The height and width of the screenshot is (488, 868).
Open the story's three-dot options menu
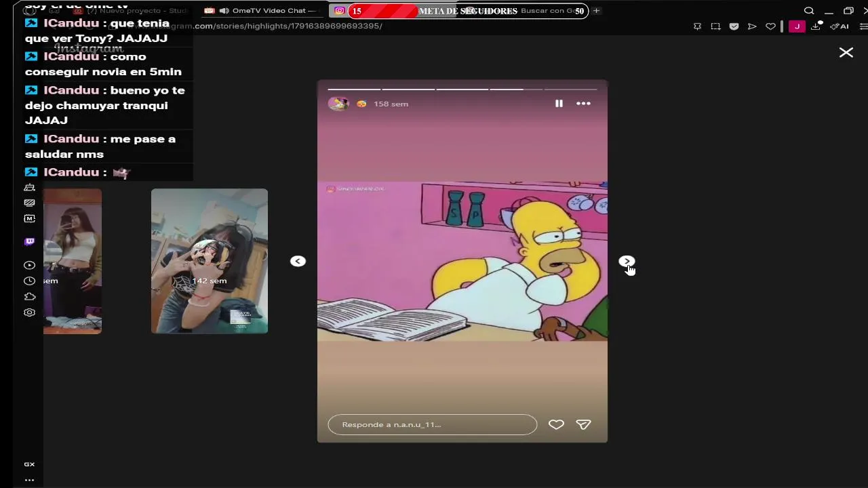(583, 104)
